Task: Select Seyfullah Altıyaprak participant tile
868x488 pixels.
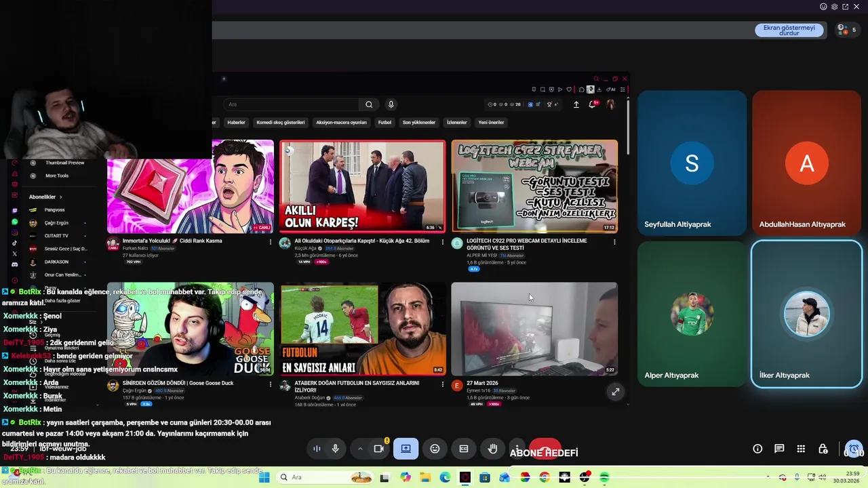Action: [x=692, y=163]
